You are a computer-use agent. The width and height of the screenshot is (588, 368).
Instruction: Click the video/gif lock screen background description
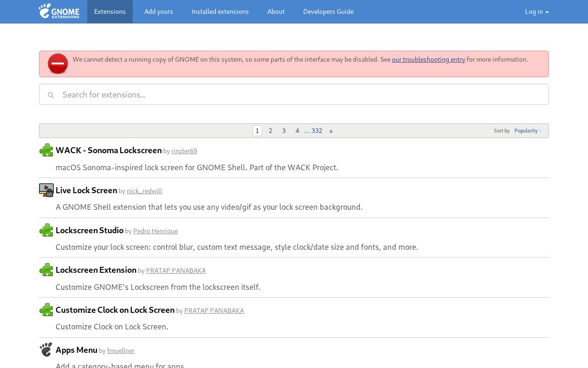[x=209, y=207]
